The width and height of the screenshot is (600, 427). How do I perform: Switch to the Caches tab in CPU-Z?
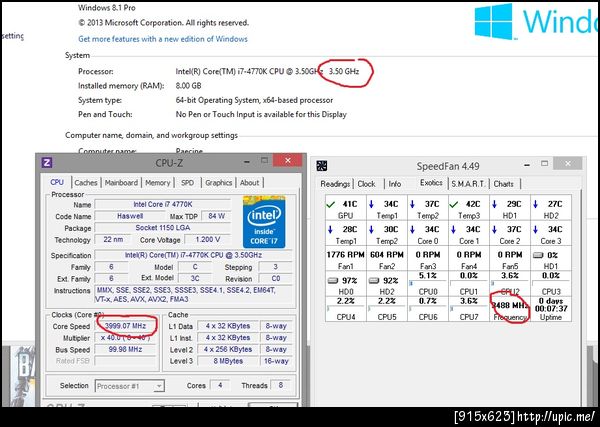[x=86, y=183]
